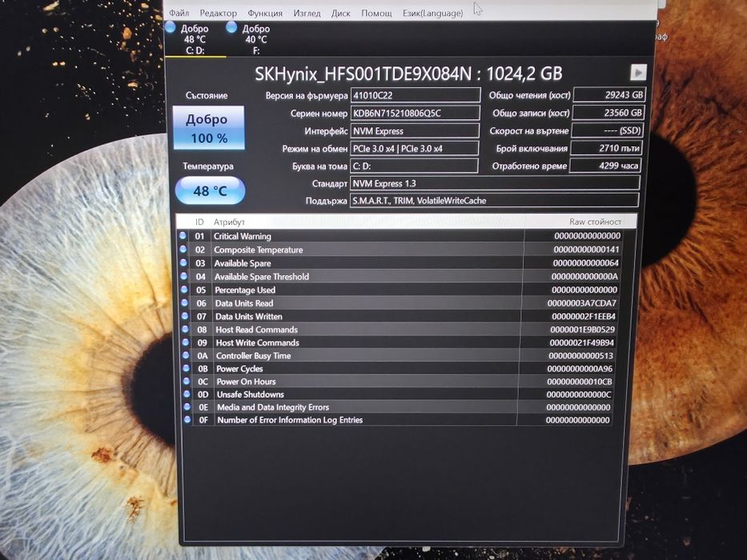747x560 pixels.
Task: Click status dot for Unsafe Shutdowns
Action: (x=187, y=394)
